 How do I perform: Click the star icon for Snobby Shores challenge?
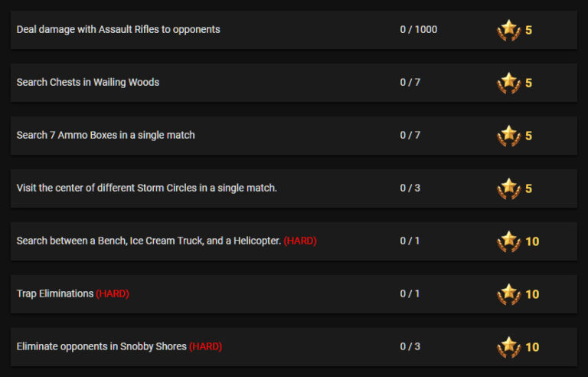(509, 348)
